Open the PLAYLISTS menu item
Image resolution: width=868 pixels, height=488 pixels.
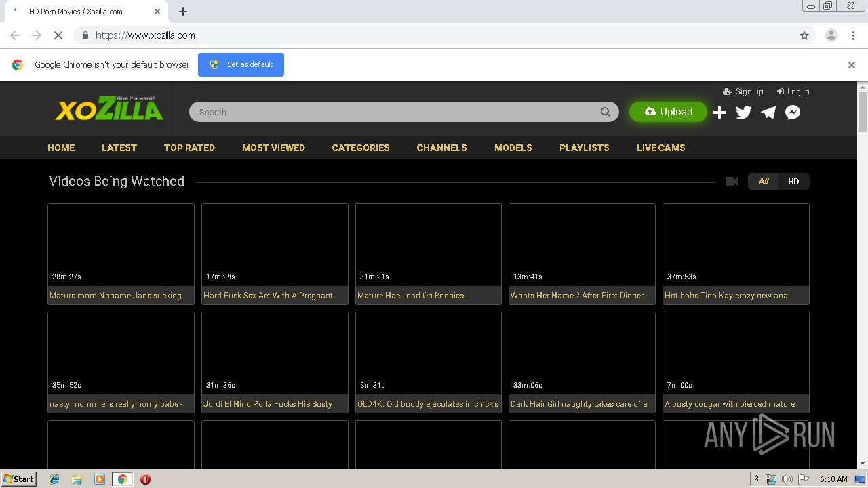coord(585,148)
